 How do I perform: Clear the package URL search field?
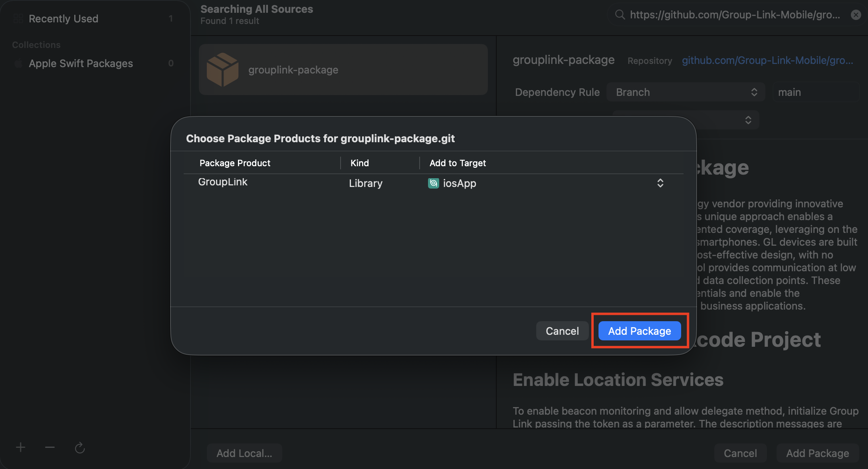856,15
